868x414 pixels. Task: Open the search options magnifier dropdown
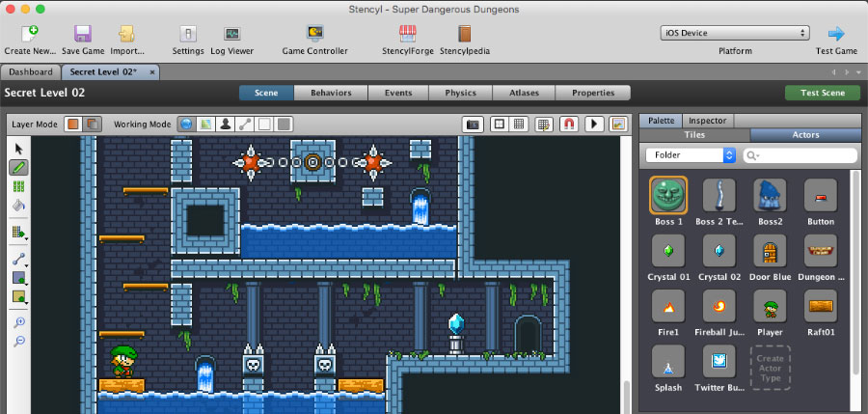[752, 154]
